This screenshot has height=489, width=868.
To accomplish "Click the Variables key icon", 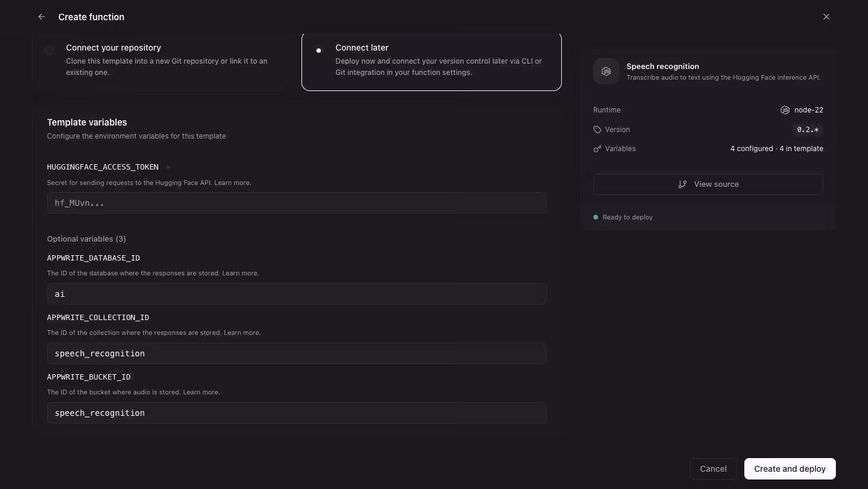I will click(x=597, y=149).
